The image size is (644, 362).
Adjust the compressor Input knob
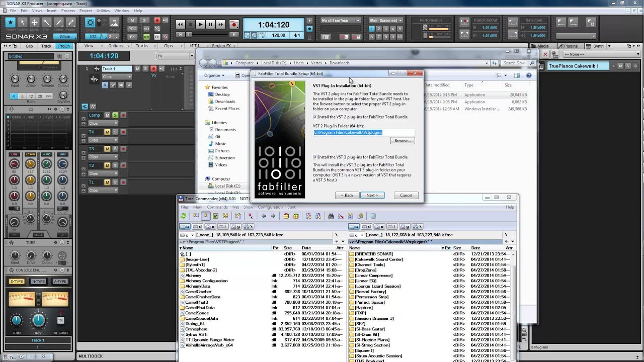click(15, 79)
